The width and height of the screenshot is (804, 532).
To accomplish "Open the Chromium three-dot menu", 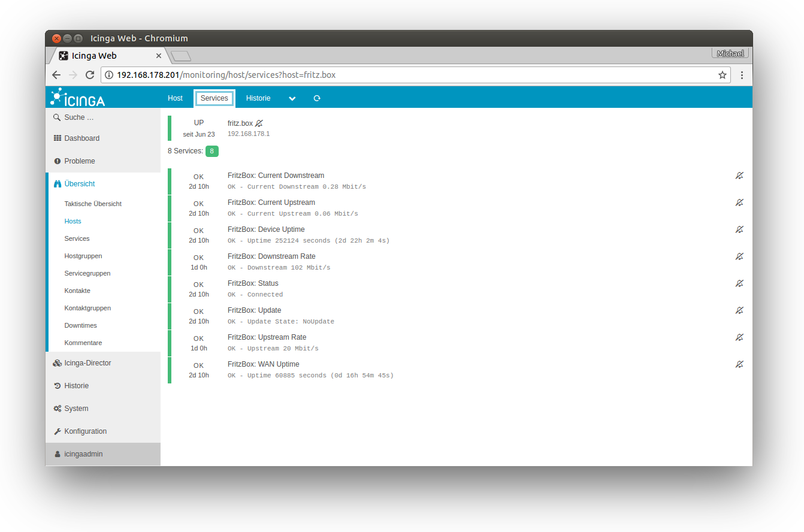I will pyautogui.click(x=742, y=75).
